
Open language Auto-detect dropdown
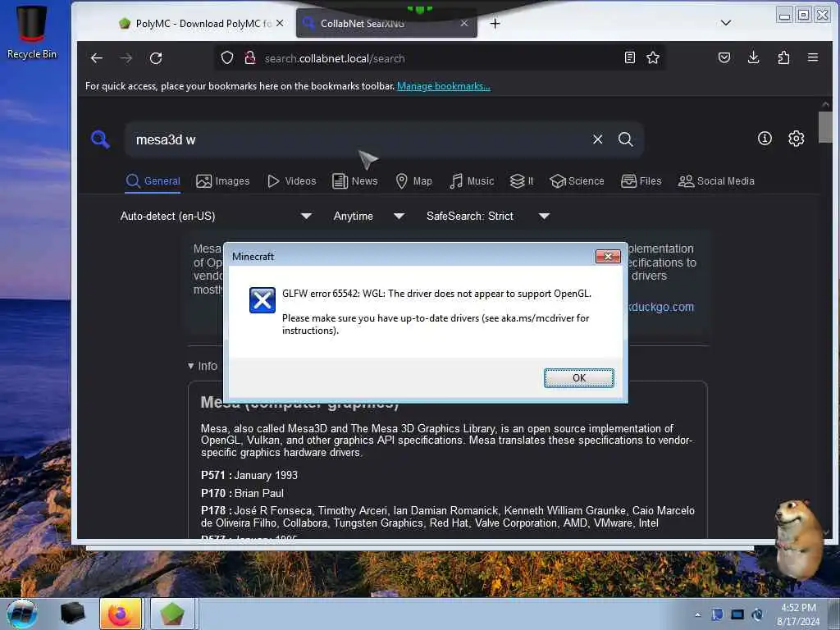(216, 216)
